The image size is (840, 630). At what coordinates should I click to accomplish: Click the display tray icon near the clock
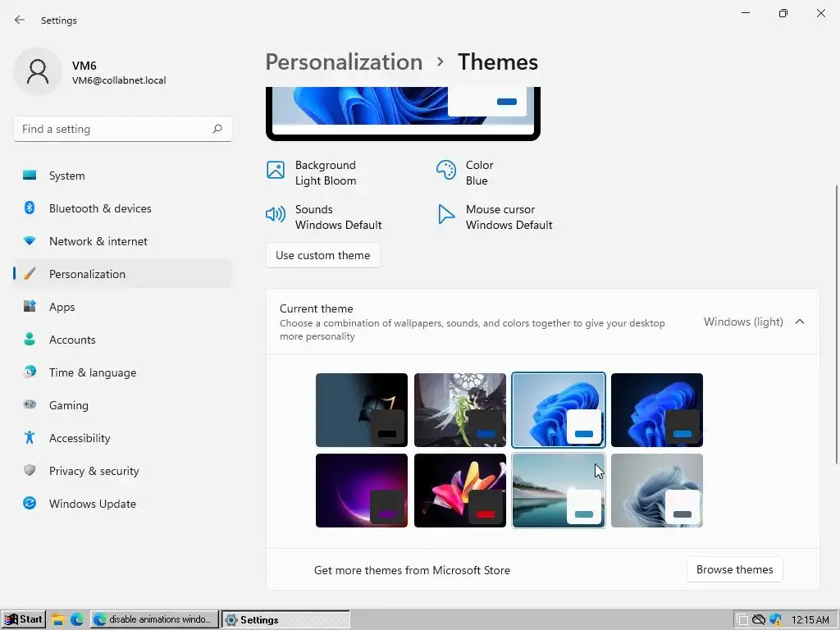[x=742, y=620]
